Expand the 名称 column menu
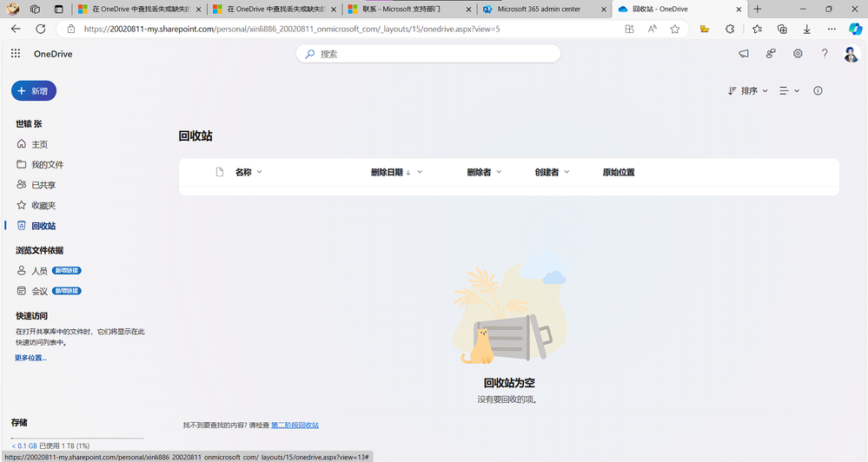 (259, 172)
